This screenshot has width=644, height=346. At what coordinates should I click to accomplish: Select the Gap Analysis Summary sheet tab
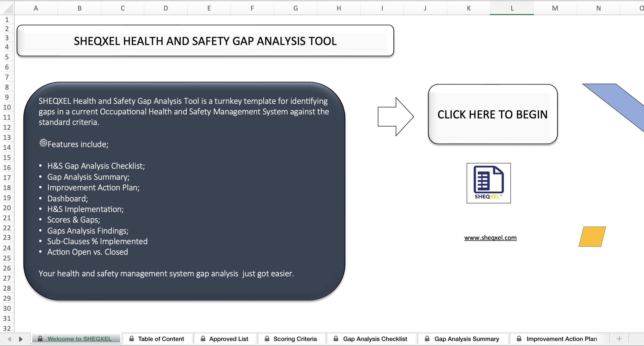pyautogui.click(x=463, y=339)
